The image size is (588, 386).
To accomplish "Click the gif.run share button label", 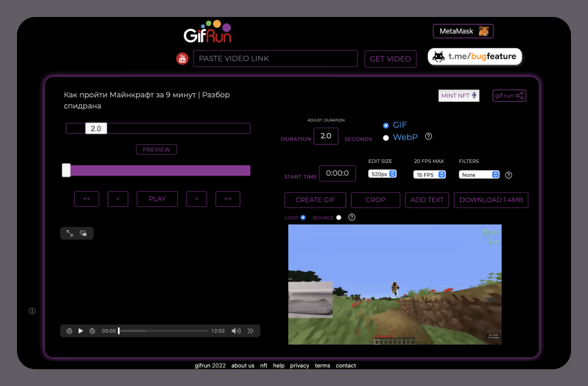I will point(504,95).
